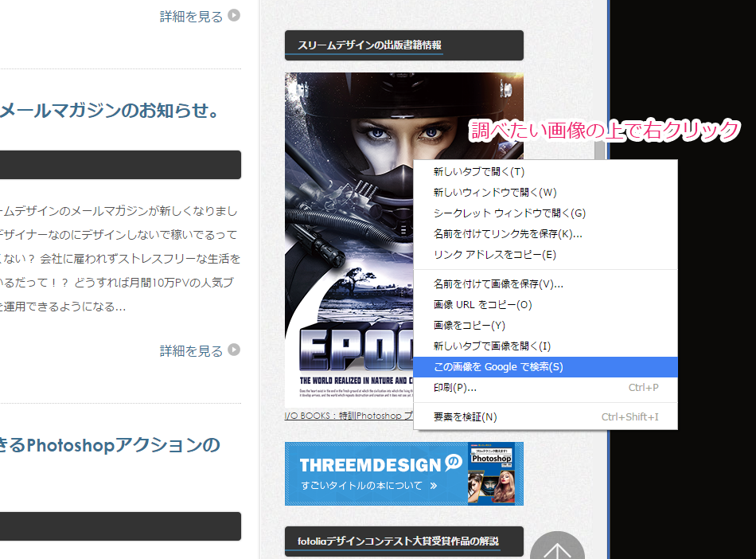Choose 名前を付けて画像を保存 from the menu
This screenshot has width=756, height=559.
(498, 283)
